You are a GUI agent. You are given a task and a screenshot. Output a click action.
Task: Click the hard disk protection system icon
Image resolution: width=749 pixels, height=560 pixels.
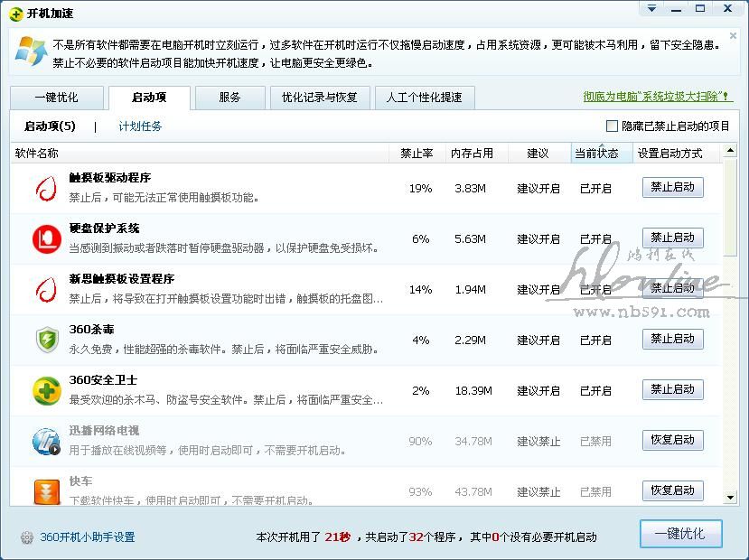click(46, 238)
